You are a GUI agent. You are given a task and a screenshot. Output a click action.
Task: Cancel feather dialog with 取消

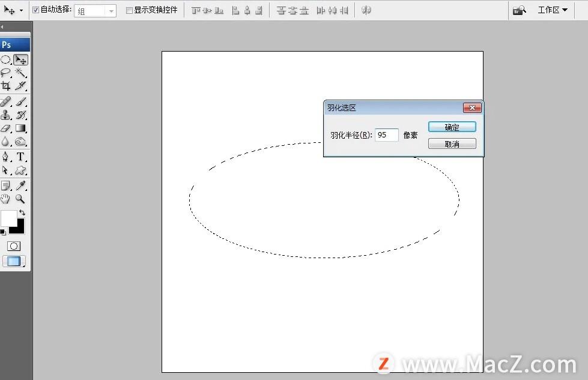point(452,144)
